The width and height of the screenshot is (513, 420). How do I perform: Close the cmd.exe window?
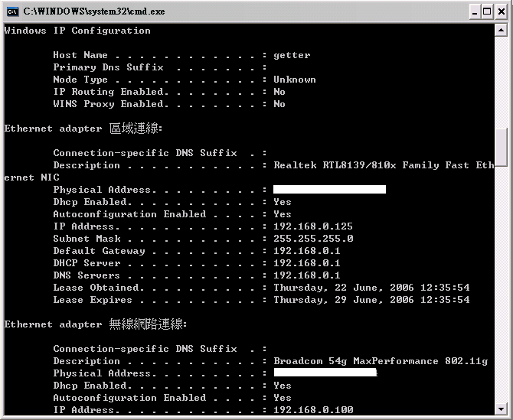pos(502,12)
